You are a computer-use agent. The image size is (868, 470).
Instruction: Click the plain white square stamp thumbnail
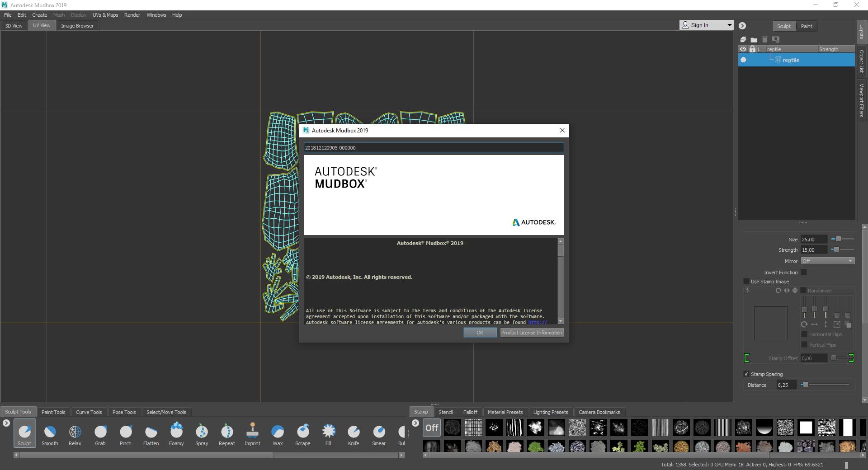[x=806, y=428]
